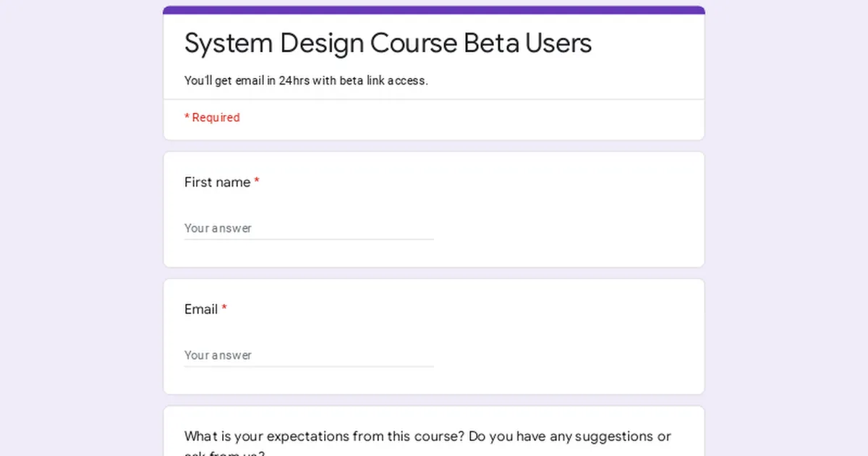Focus the 'Your answer' placeholder under Email
This screenshot has height=456, width=868.
[x=218, y=355]
